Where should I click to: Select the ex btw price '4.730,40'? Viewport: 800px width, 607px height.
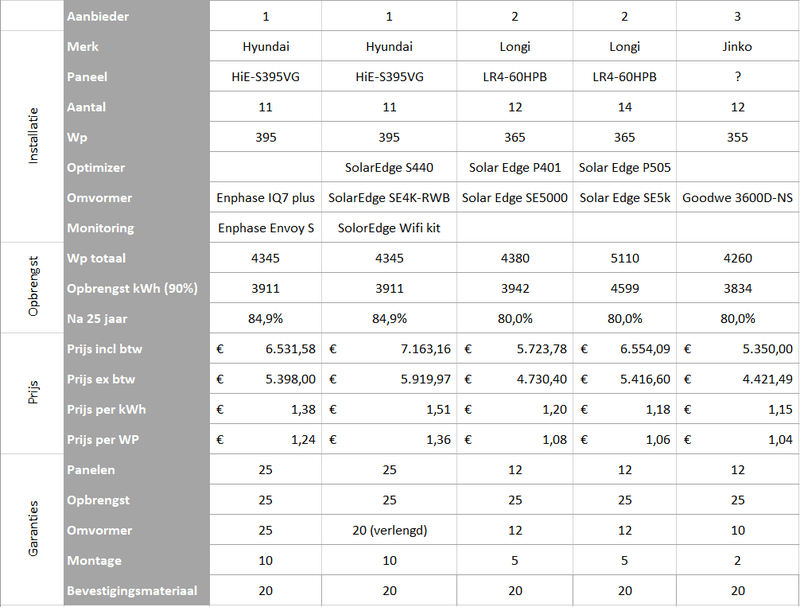pos(515,379)
